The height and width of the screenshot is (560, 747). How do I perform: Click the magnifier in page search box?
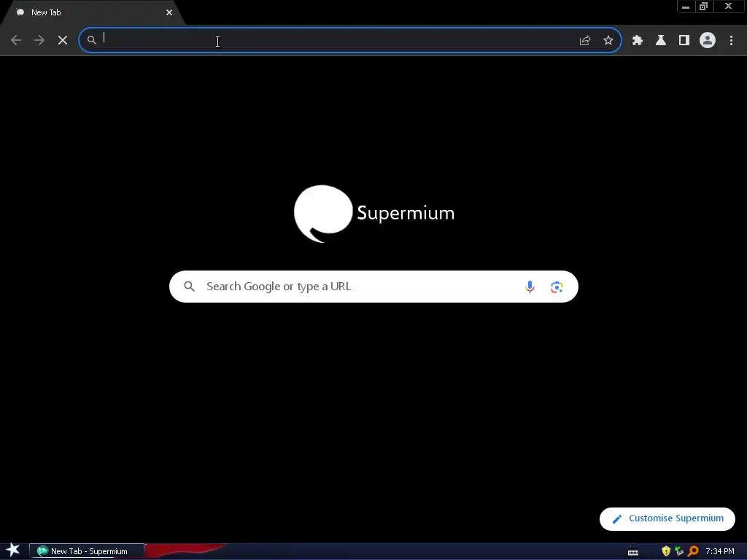pyautogui.click(x=189, y=286)
